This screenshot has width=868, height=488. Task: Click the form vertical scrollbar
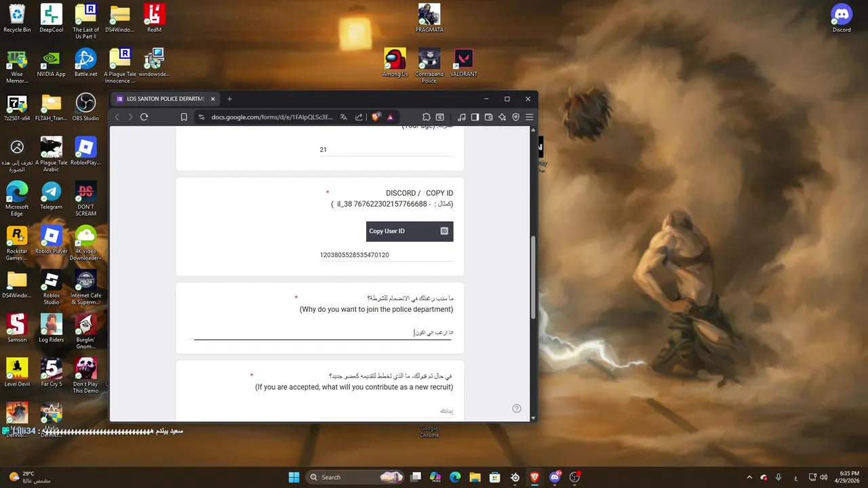[533, 278]
